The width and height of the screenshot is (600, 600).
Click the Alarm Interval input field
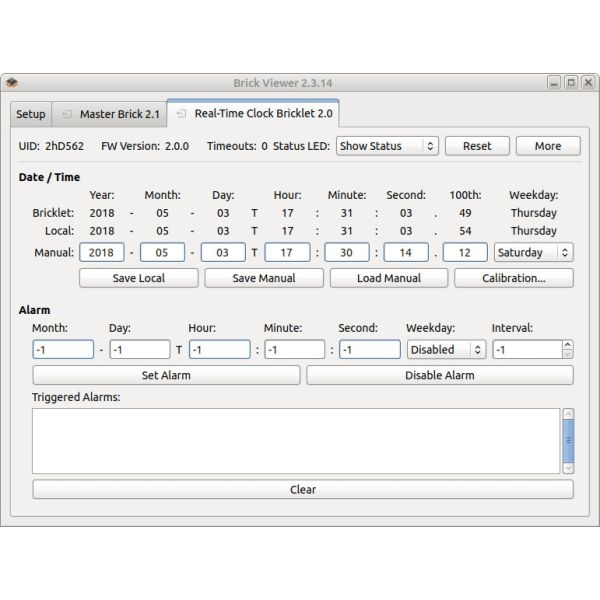click(527, 349)
